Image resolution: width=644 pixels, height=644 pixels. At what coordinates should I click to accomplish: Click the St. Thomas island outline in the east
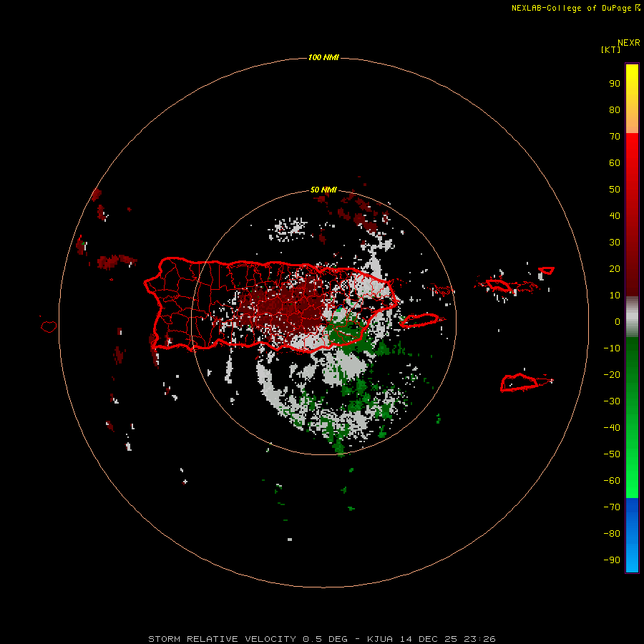(x=499, y=285)
